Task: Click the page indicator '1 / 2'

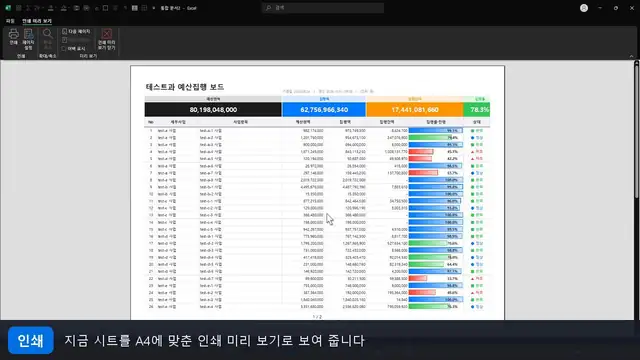Action: click(317, 317)
